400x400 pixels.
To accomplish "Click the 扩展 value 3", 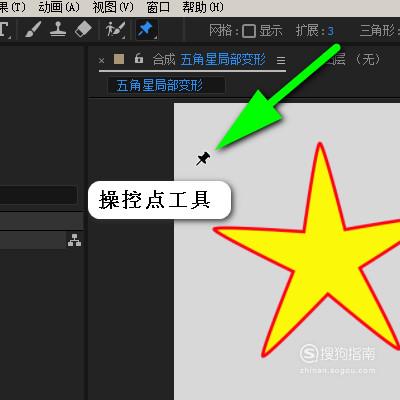I will coord(330,31).
